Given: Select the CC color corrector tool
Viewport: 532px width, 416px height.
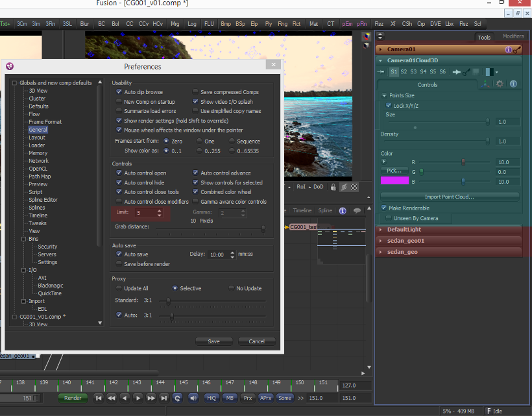Looking at the screenshot, I should coord(130,24).
